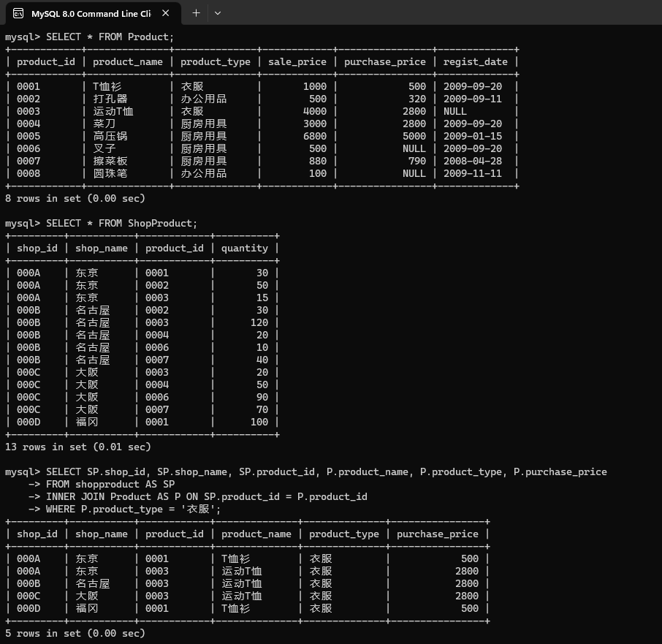
Task: Click the INNER JOIN line of the query
Action: pos(206,496)
